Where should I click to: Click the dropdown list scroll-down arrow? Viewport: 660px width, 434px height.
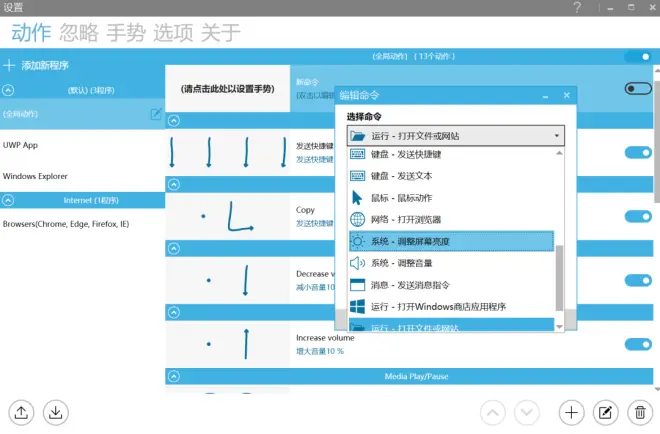pyautogui.click(x=559, y=327)
